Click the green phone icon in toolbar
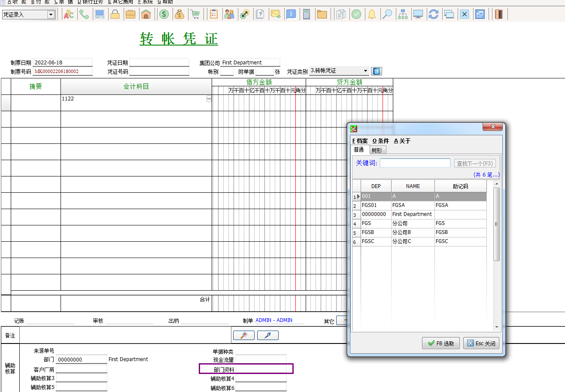Viewport: 565px width, 392px height. click(x=84, y=14)
